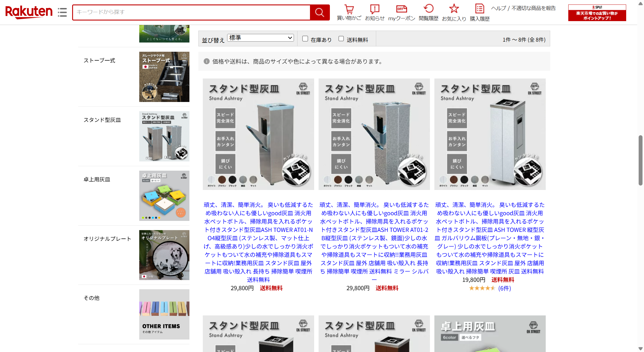
Task: Open the ストーブ一式 category thumbnail
Action: (x=164, y=77)
